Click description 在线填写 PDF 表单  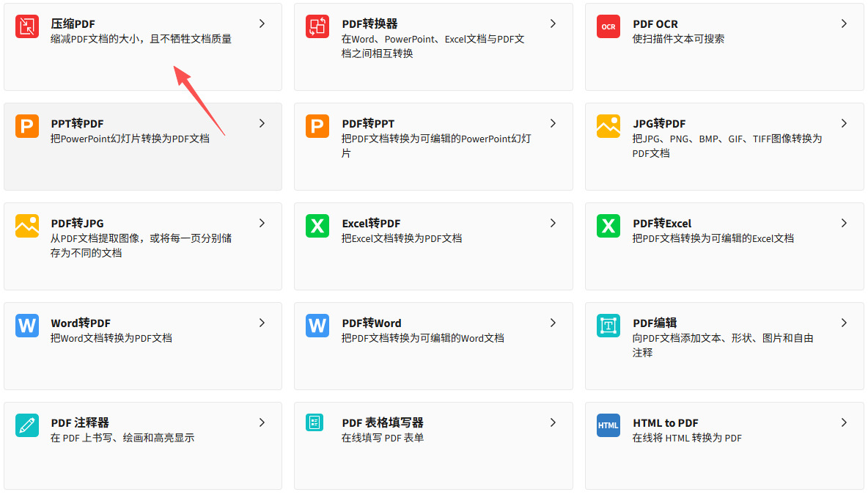click(x=383, y=437)
